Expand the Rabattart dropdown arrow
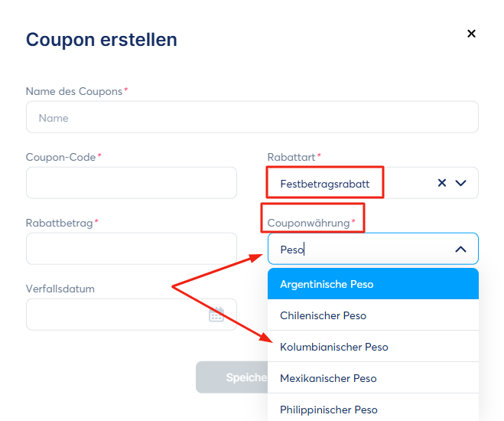Image resolution: width=504 pixels, height=421 pixels. coord(460,183)
